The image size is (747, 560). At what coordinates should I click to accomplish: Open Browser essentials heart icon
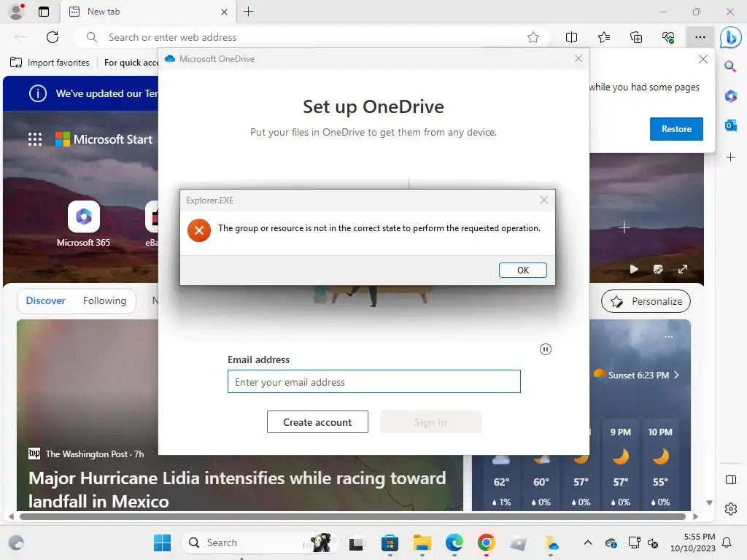pyautogui.click(x=668, y=37)
